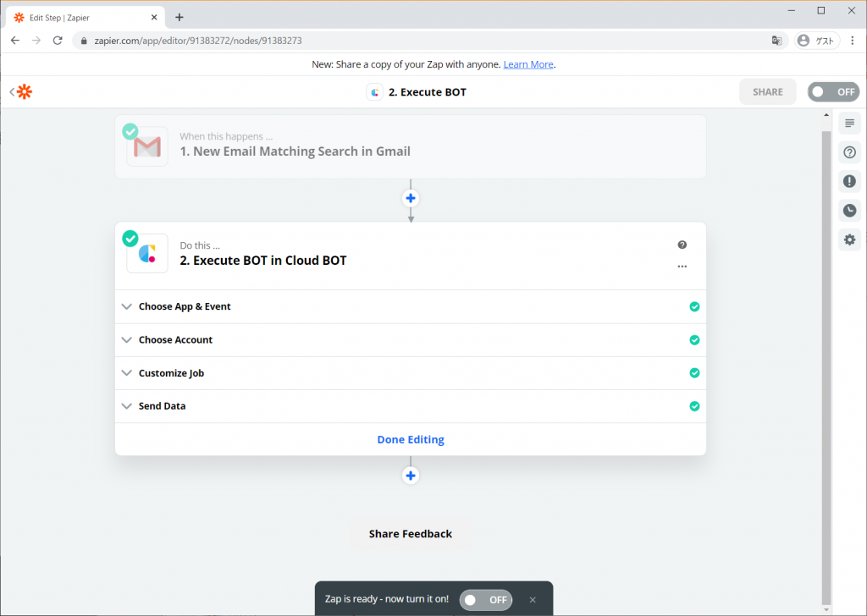Click the Zapier logo home icon
Image resolution: width=867 pixels, height=616 pixels.
(25, 91)
